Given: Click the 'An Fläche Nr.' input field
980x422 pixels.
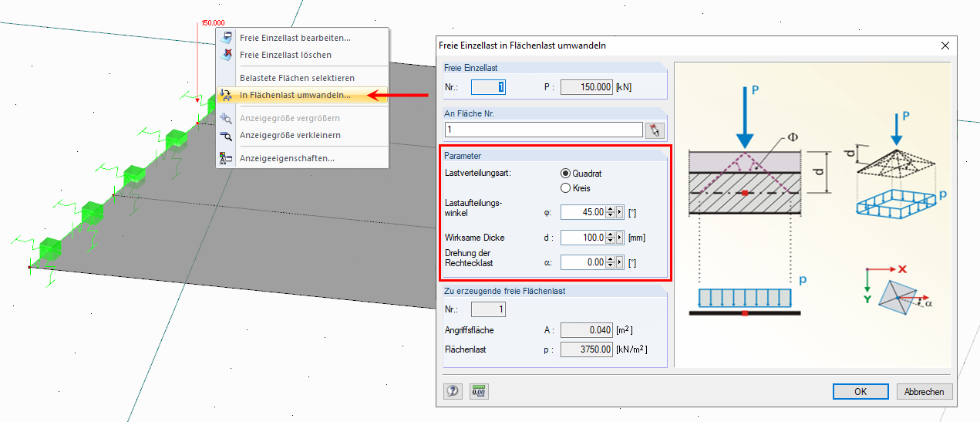Looking at the screenshot, I should coord(544,130).
